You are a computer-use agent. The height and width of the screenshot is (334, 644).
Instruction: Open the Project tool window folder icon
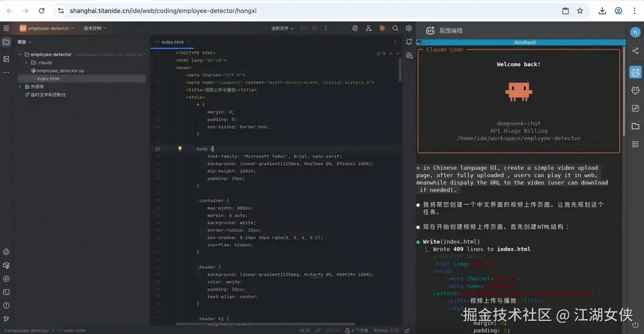click(x=6, y=42)
